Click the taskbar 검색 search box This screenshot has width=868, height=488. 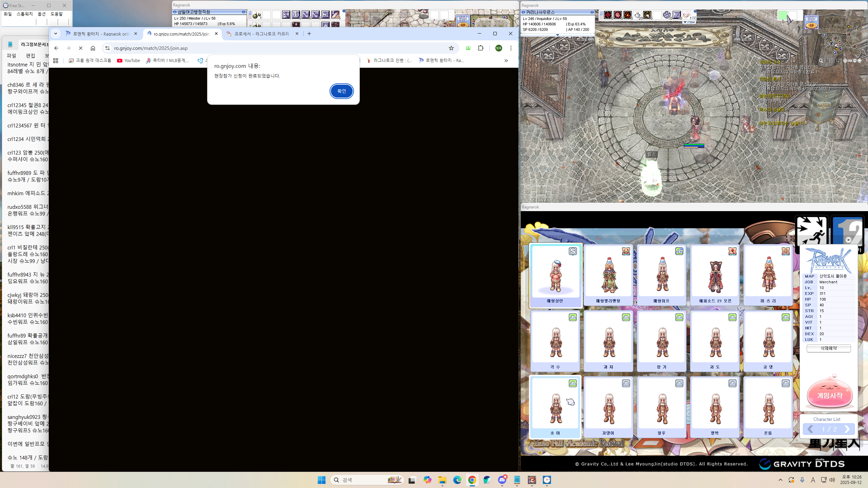coord(368,480)
